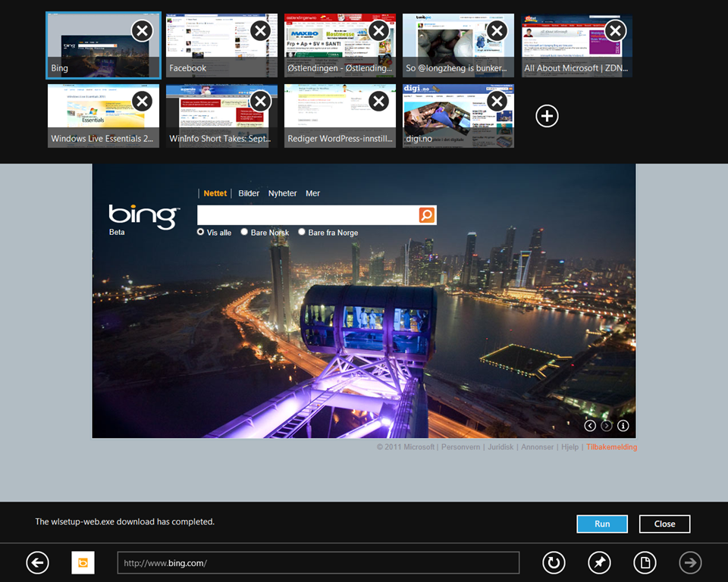Open the Juridisk footer link
Image resolution: width=728 pixels, height=582 pixels.
tap(500, 447)
